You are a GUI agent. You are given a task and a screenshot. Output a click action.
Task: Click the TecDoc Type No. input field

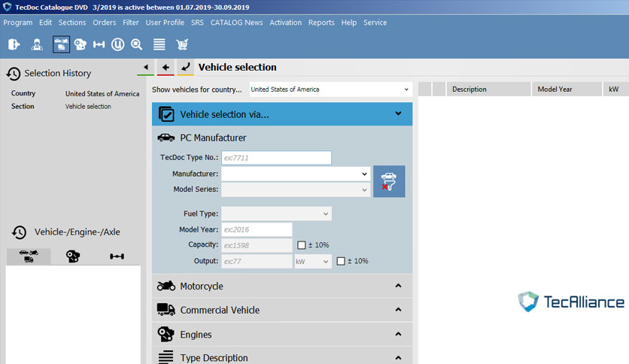pos(276,157)
